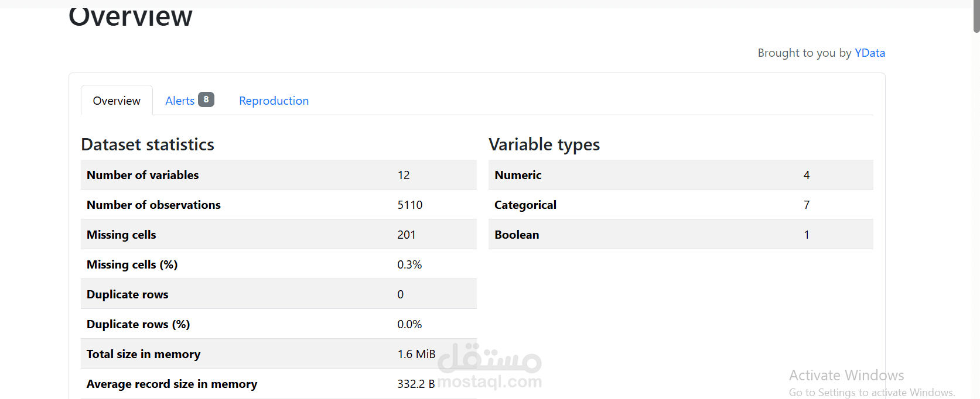Viewport: 980px width, 399px height.
Task: Click the Duplicate rows label
Action: [x=128, y=294]
